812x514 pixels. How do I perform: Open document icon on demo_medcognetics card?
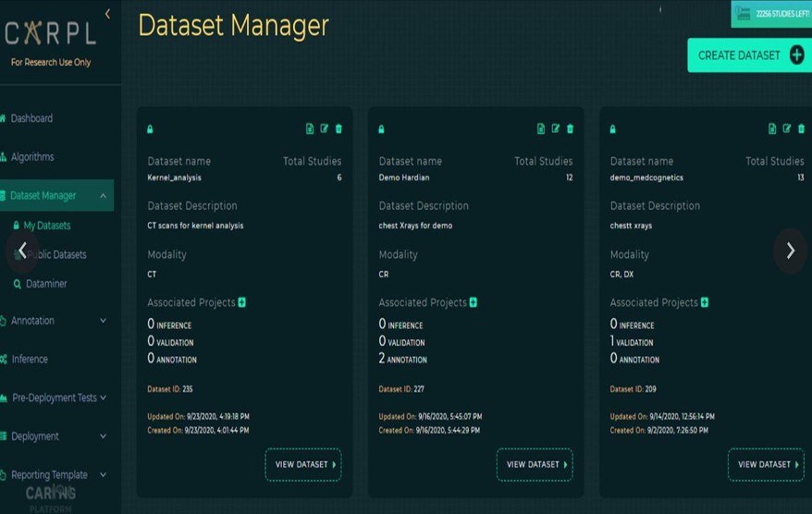click(772, 128)
